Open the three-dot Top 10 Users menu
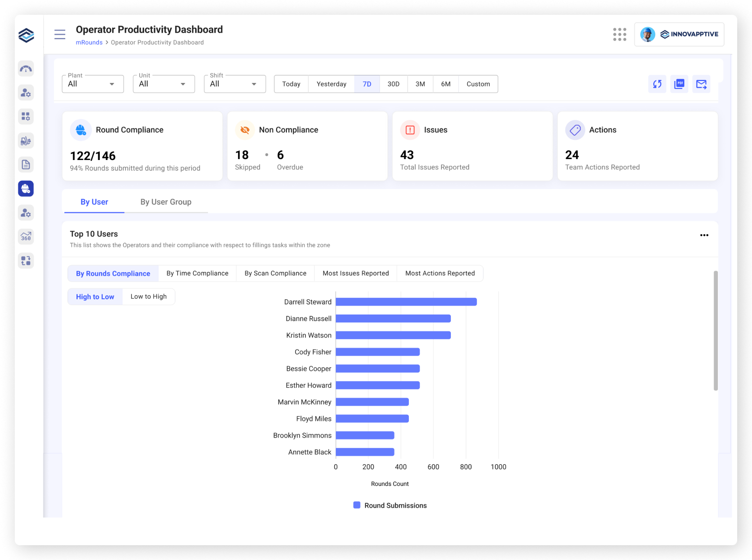 704,235
